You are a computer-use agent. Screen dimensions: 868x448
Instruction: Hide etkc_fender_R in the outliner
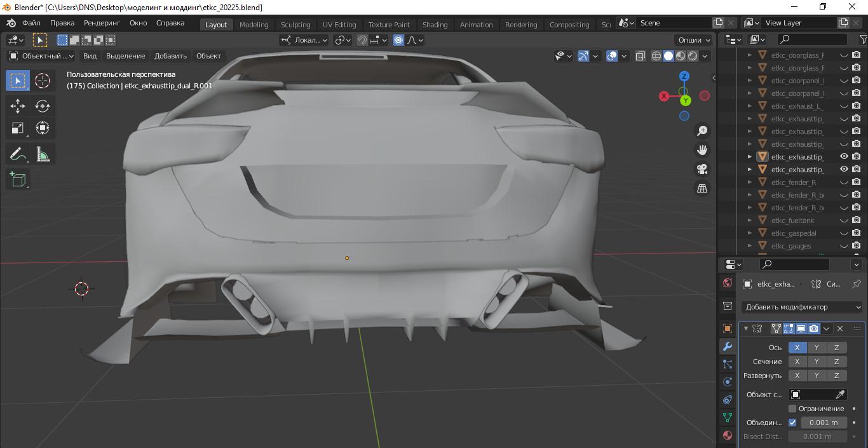tap(844, 182)
